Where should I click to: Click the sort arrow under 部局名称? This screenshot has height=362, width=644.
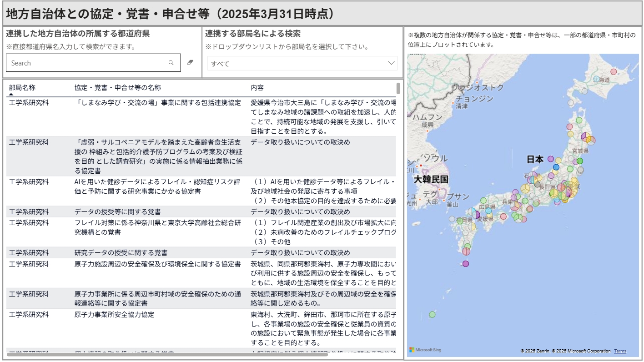click(x=10, y=94)
